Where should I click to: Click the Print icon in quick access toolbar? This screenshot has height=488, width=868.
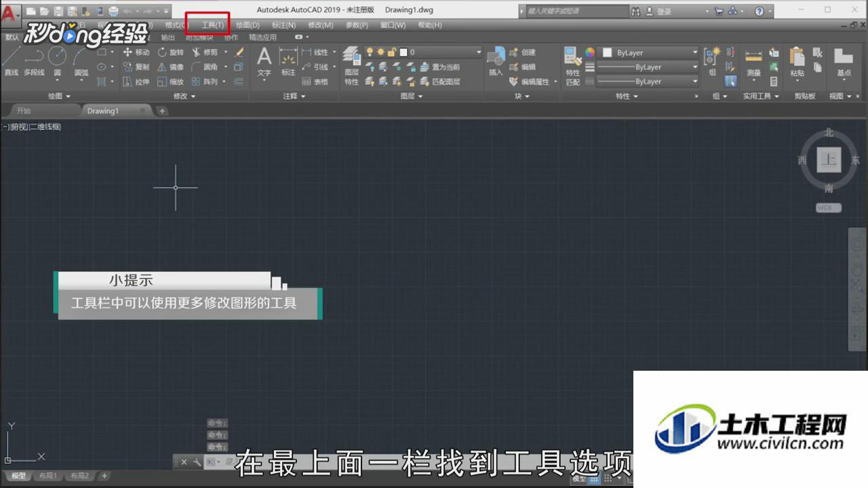(x=113, y=11)
